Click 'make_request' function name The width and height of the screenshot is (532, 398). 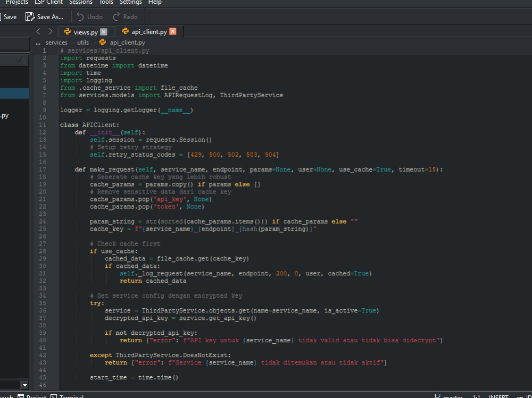click(112, 170)
